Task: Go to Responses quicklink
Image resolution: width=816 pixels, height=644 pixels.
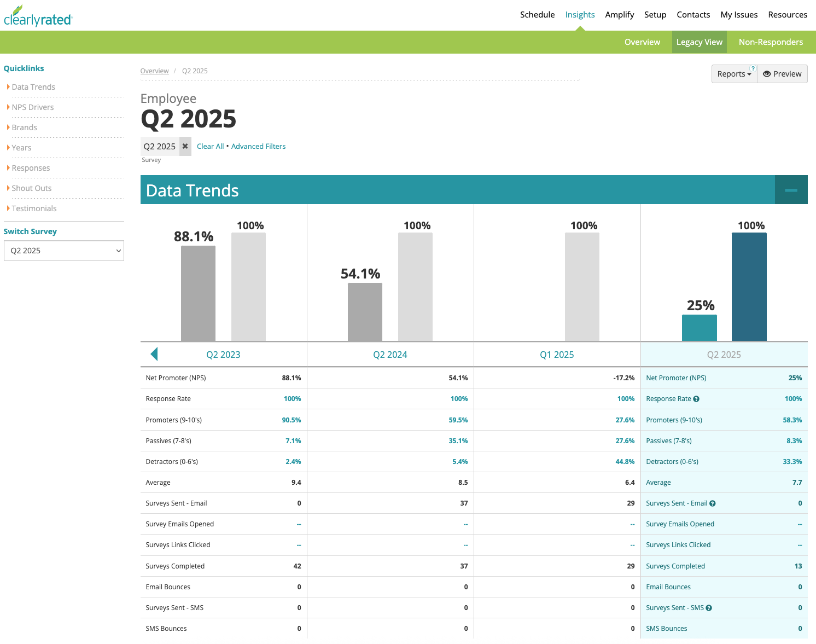Action: [x=31, y=168]
